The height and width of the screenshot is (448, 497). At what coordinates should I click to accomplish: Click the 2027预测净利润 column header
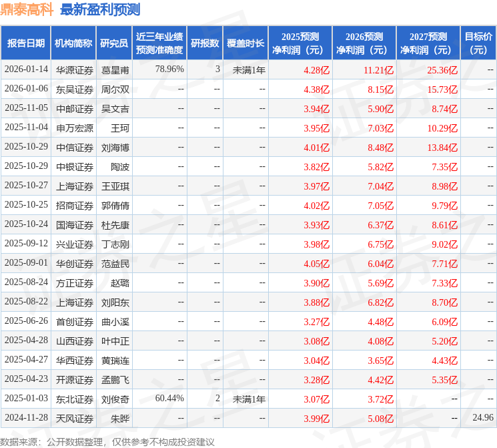click(x=428, y=43)
